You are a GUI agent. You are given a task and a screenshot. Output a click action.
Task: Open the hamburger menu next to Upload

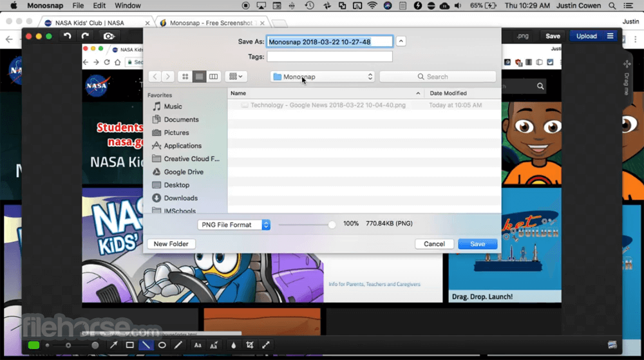point(611,36)
